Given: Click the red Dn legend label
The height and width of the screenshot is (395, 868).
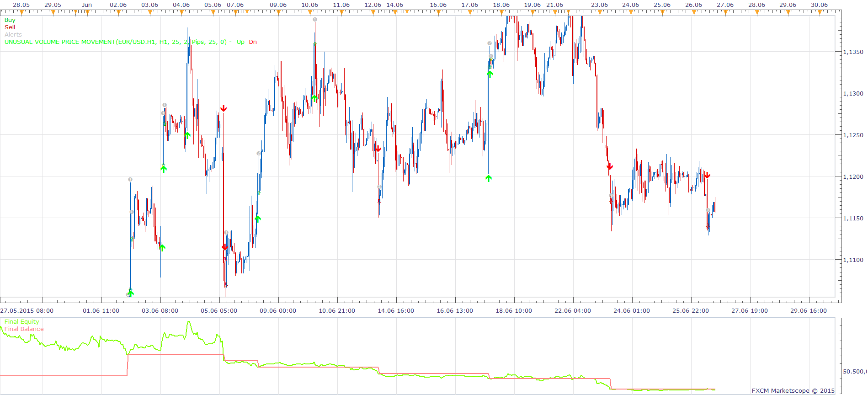Looking at the screenshot, I should point(253,42).
